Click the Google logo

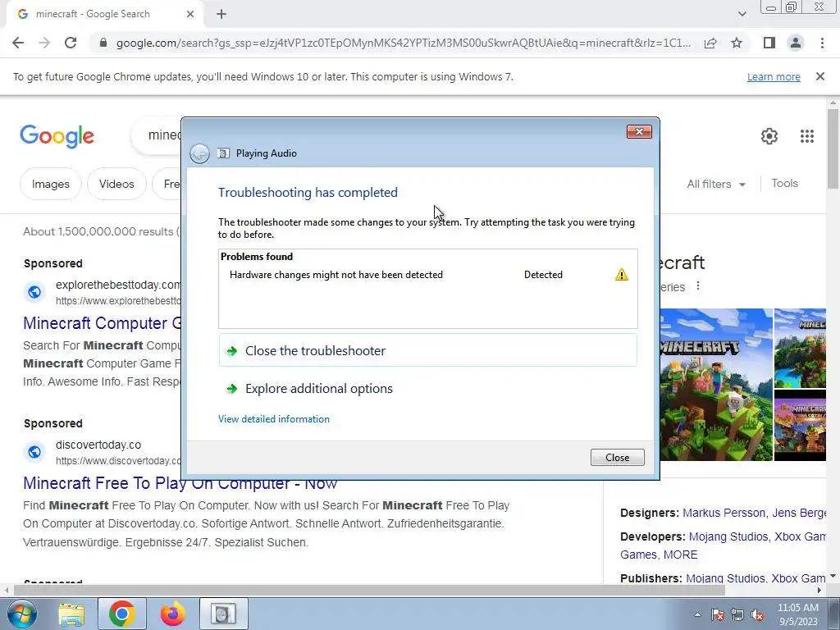click(57, 136)
